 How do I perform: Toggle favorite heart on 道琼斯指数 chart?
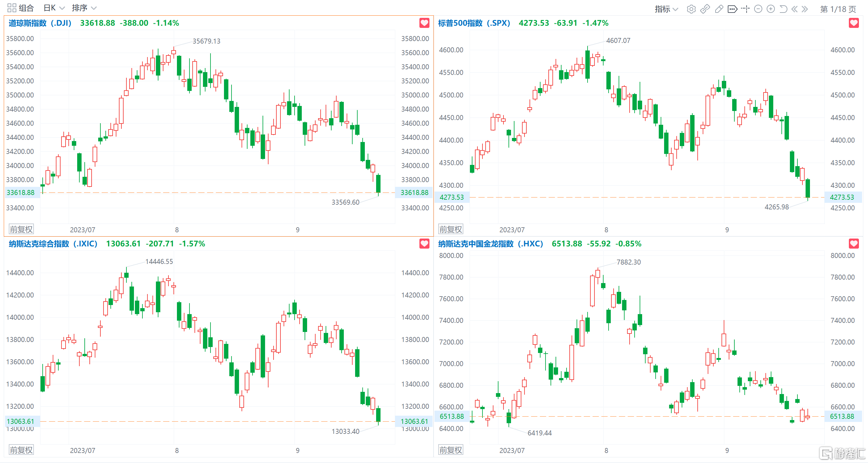(424, 23)
